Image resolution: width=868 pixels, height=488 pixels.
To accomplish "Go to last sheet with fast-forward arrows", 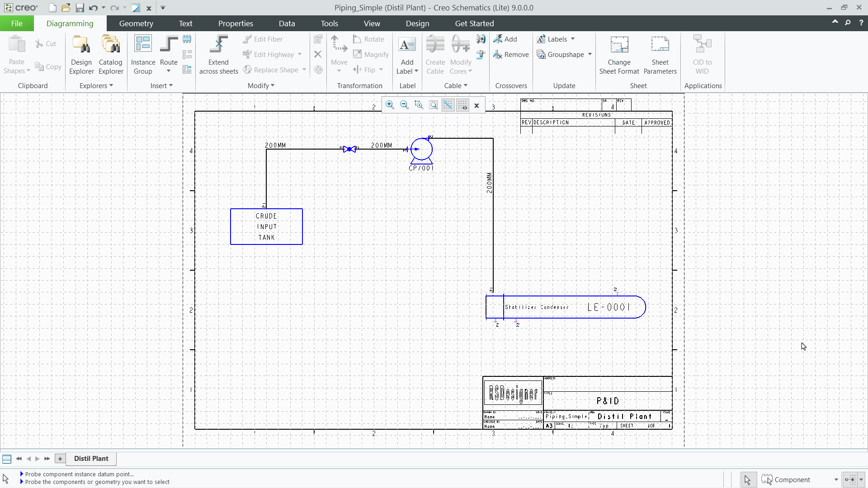I will 47,459.
